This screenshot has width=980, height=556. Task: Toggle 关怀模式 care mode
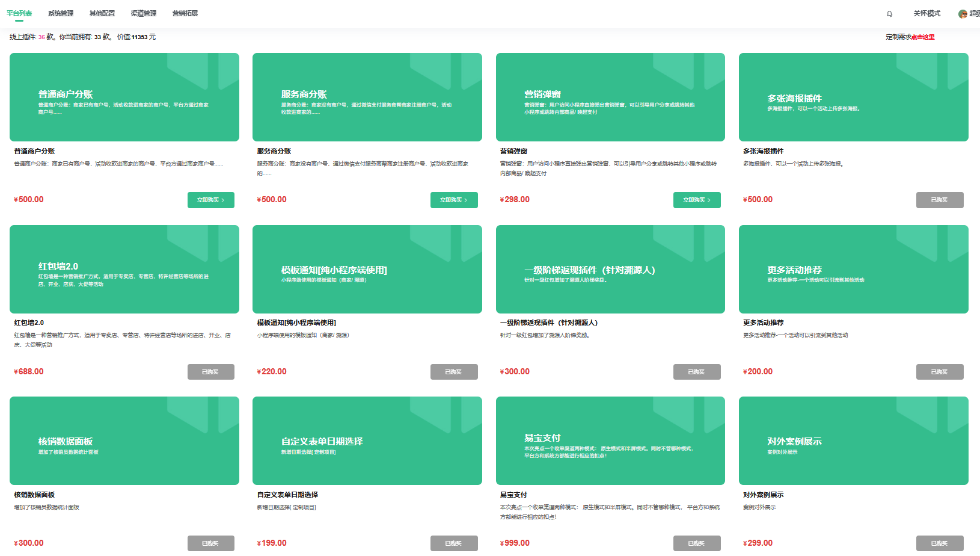(x=926, y=13)
